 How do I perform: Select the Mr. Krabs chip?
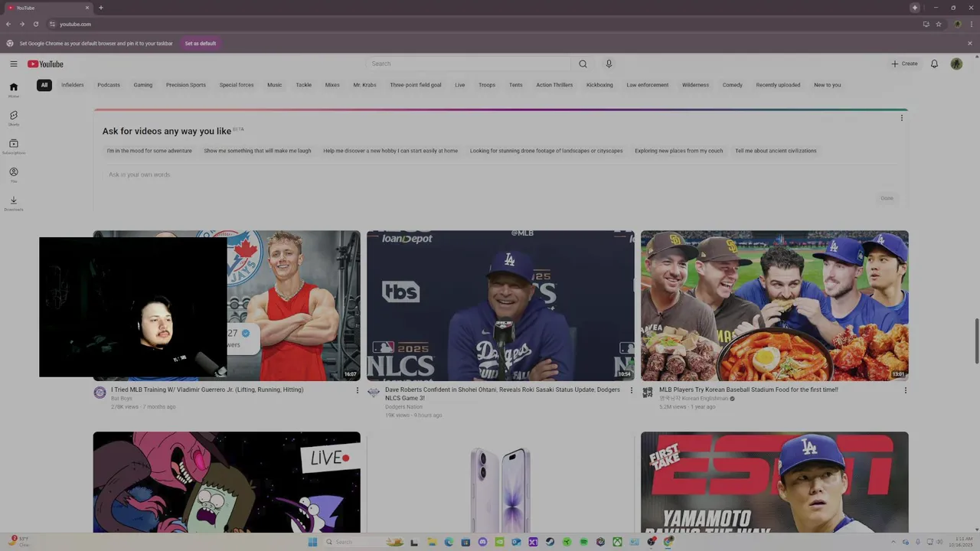364,85
